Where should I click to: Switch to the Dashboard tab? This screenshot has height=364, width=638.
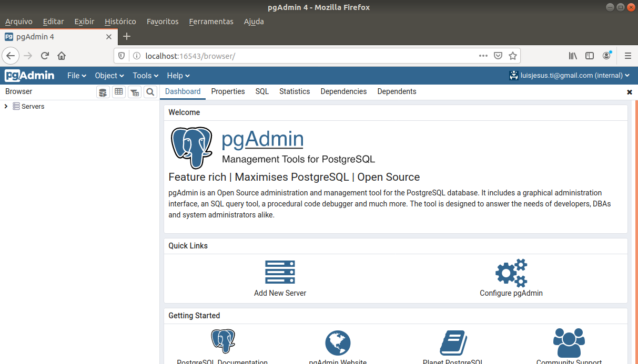[x=183, y=91]
